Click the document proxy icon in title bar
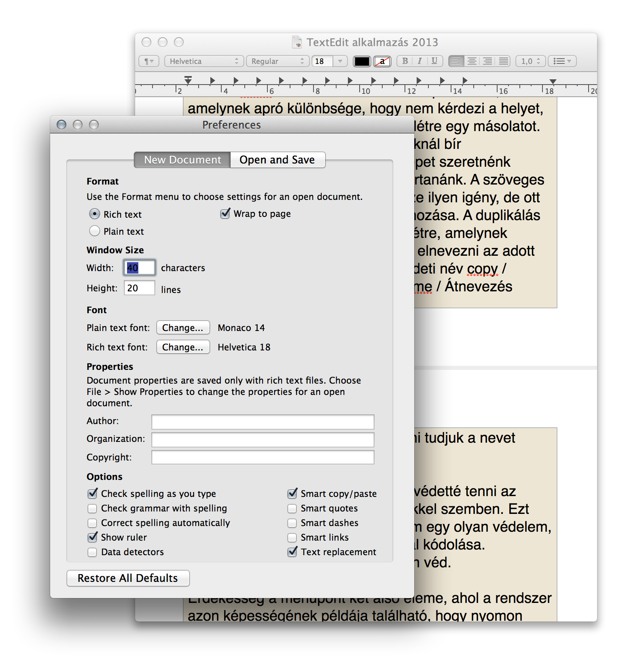Viewport: 644px width, 662px height. (297, 42)
